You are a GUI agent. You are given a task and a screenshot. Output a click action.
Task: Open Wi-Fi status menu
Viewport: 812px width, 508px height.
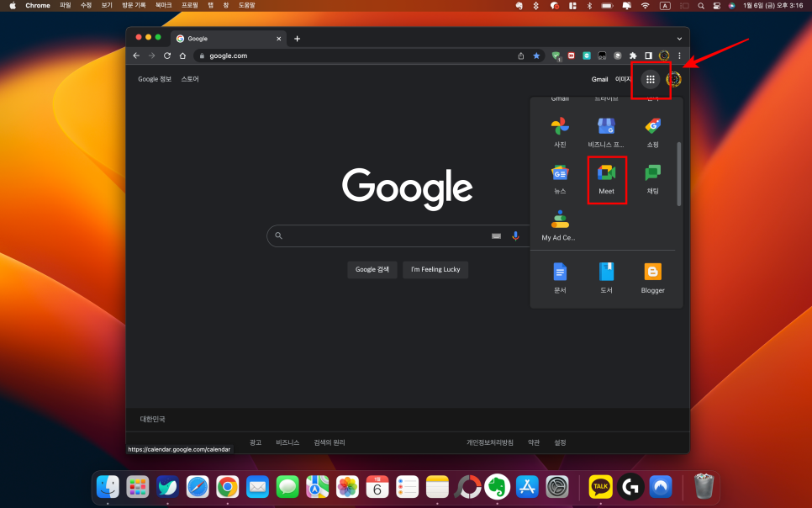point(645,6)
